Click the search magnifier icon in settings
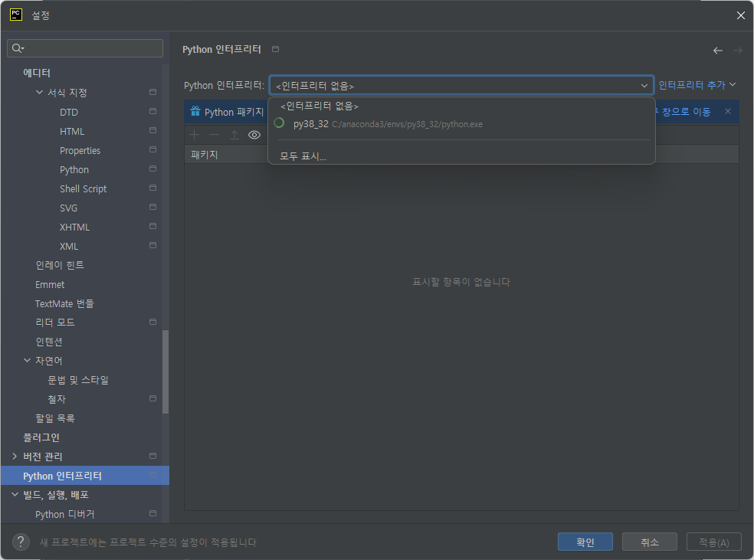Viewport: 754px width, 560px height. pos(18,48)
